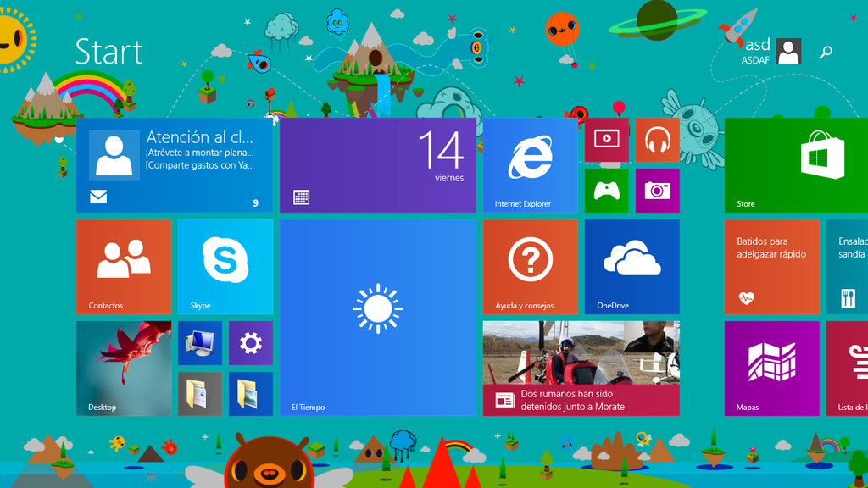Launch the Camera app tile

point(657,191)
